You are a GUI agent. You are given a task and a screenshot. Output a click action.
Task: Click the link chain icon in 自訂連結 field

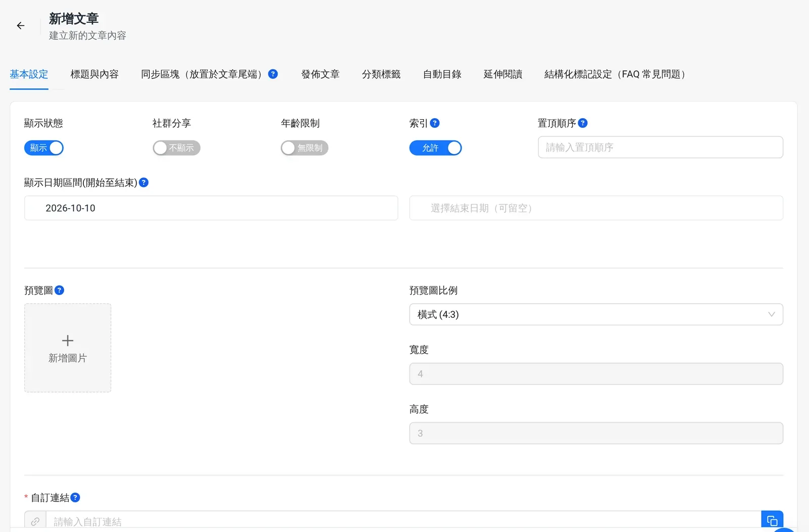(35, 521)
